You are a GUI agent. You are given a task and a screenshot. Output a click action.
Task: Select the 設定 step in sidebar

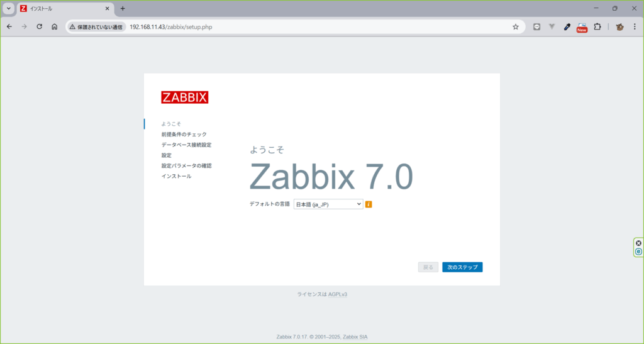pos(166,155)
